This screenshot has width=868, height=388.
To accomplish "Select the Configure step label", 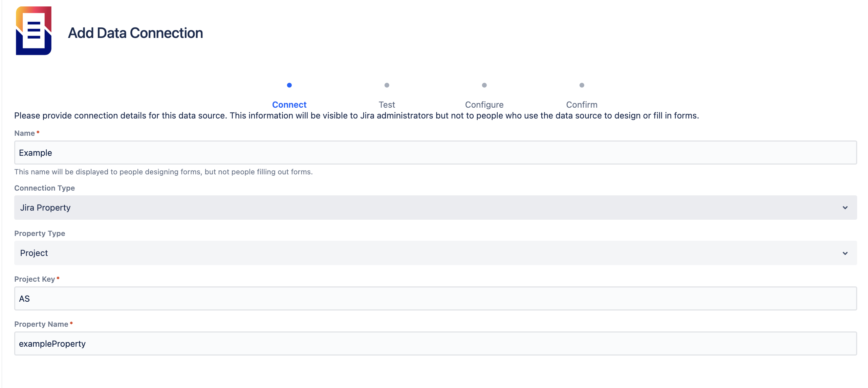I will tap(484, 105).
